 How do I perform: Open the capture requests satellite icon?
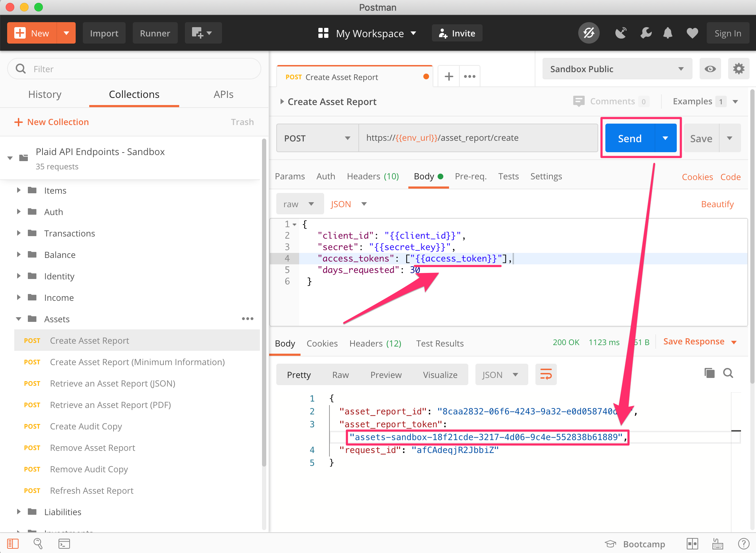coord(621,33)
